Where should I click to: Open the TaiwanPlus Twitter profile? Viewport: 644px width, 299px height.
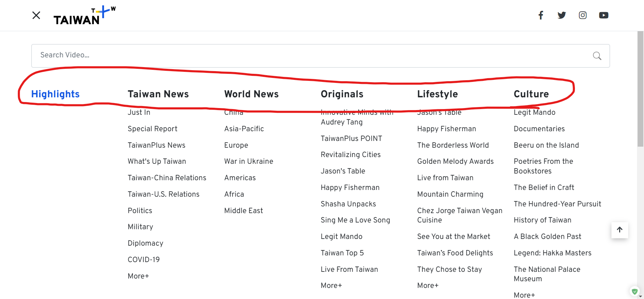(562, 15)
